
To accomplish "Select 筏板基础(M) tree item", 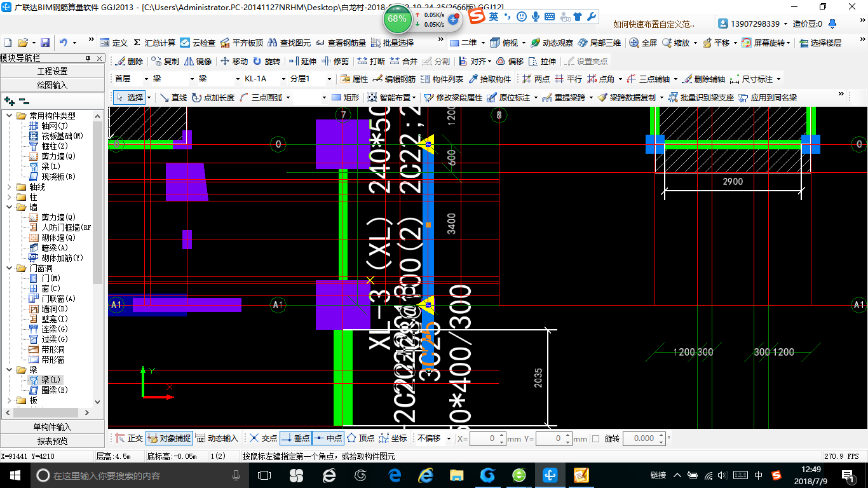I will point(56,136).
